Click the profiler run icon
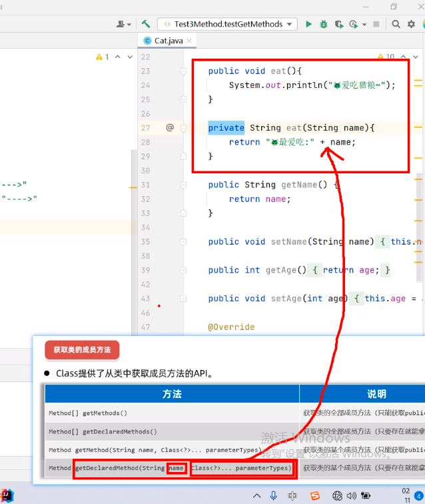The image size is (425, 504). coord(353,25)
